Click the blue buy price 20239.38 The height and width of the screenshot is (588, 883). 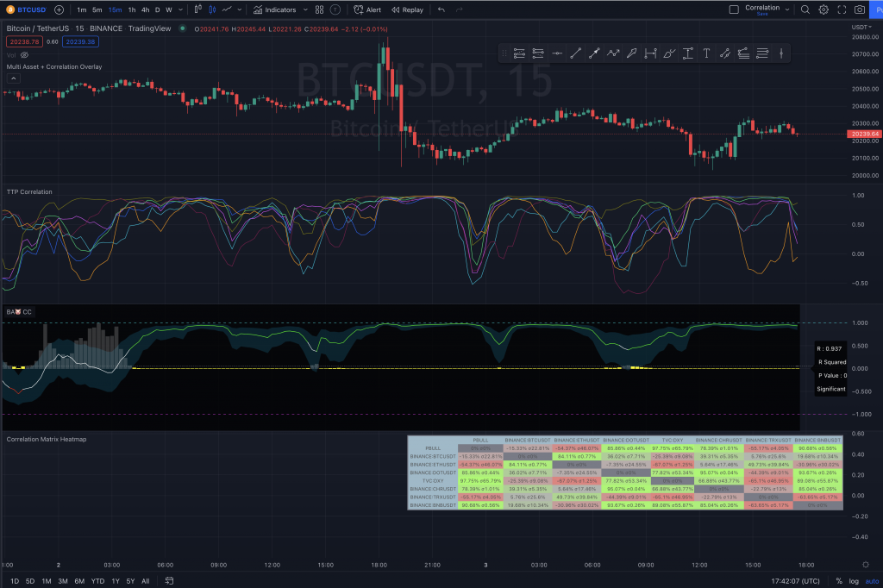(80, 41)
